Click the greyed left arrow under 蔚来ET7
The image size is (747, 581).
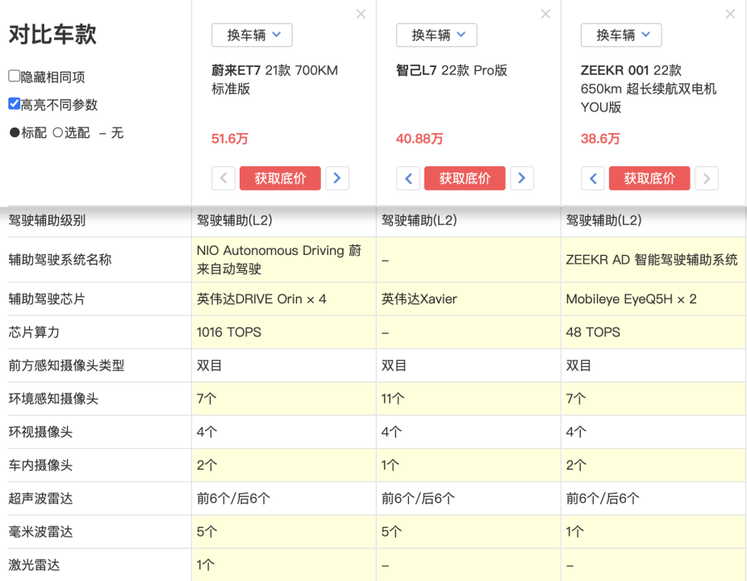[x=223, y=178]
